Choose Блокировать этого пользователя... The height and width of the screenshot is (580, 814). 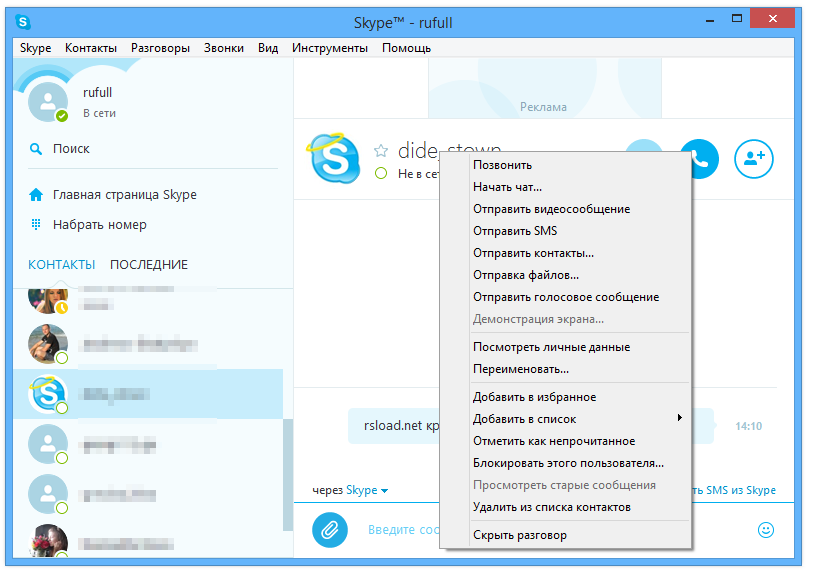(566, 463)
